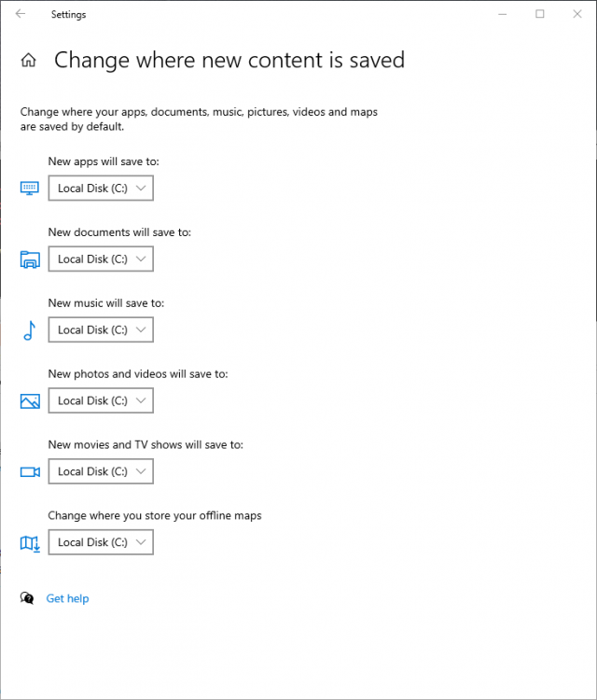Click the computer icon for new apps
Viewport: 597px width, 700px height.
[30, 188]
